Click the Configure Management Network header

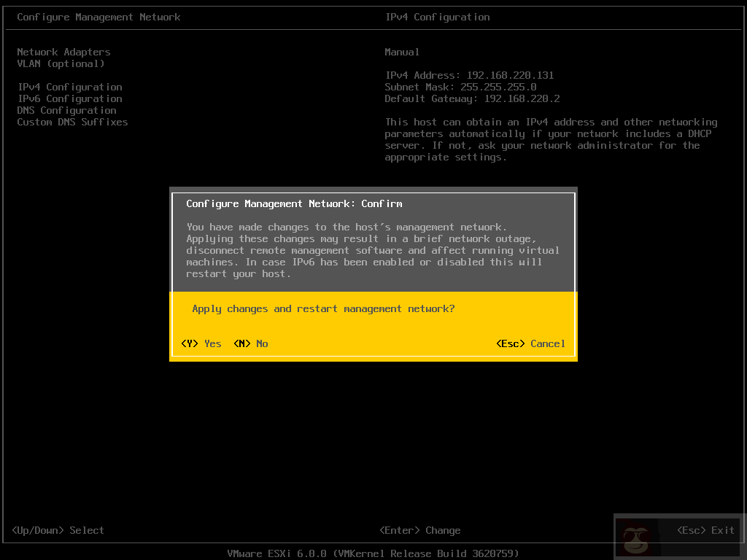point(99,17)
